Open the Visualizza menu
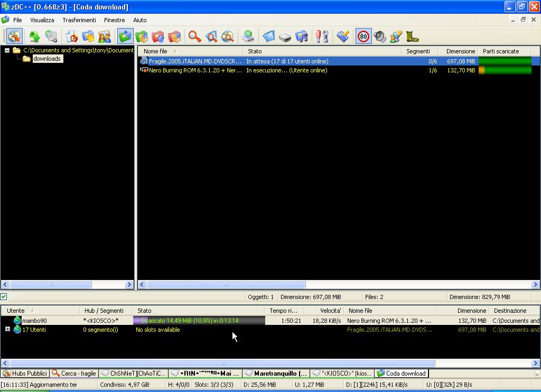Image resolution: width=541 pixels, height=392 pixels. tap(42, 20)
